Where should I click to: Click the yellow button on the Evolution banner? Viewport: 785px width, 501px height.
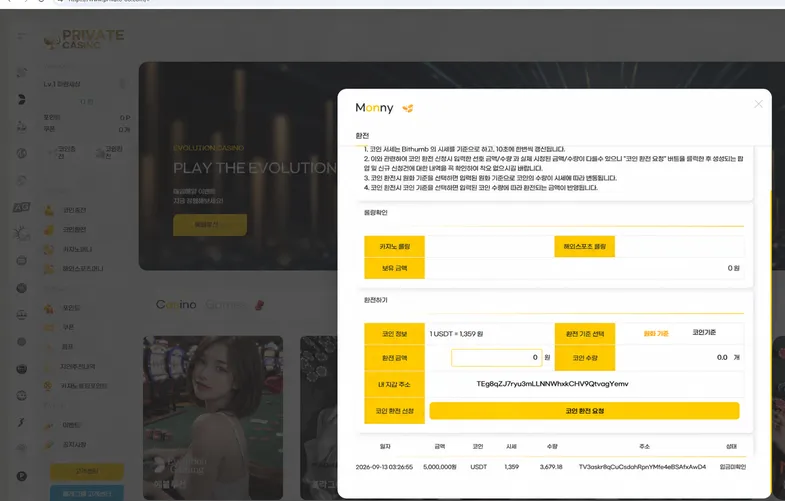click(x=210, y=225)
